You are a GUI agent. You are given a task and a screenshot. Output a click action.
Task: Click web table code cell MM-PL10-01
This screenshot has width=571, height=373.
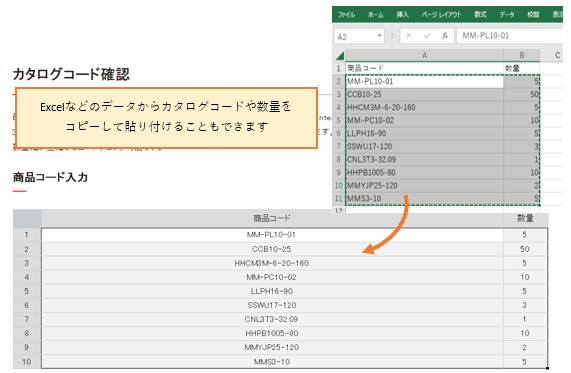pyautogui.click(x=272, y=235)
